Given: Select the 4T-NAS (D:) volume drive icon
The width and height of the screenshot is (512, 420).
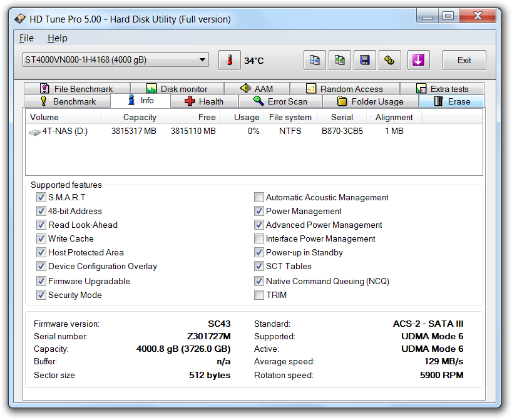Looking at the screenshot, I should click(x=35, y=131).
